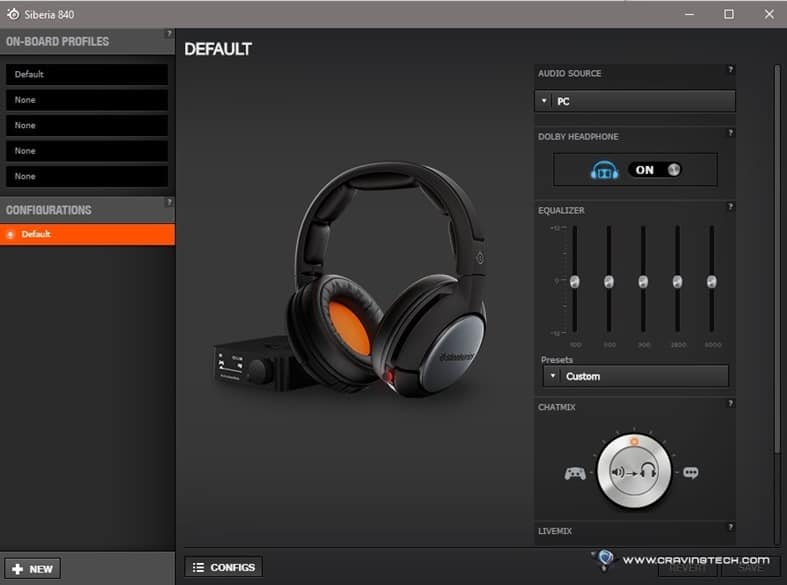This screenshot has width=787, height=585.
Task: Click the second equalizer band slider handle
Action: coord(609,281)
